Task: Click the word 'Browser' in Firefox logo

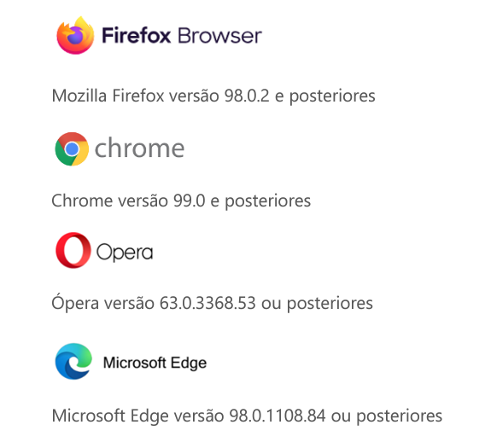Action: click(219, 35)
